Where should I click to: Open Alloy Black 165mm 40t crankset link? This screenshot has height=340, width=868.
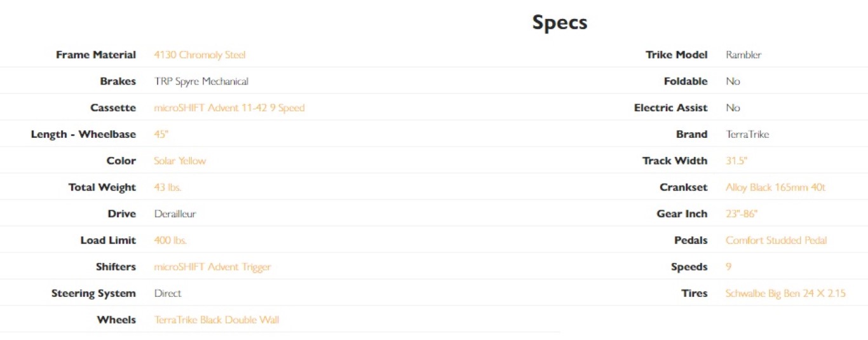(x=775, y=187)
